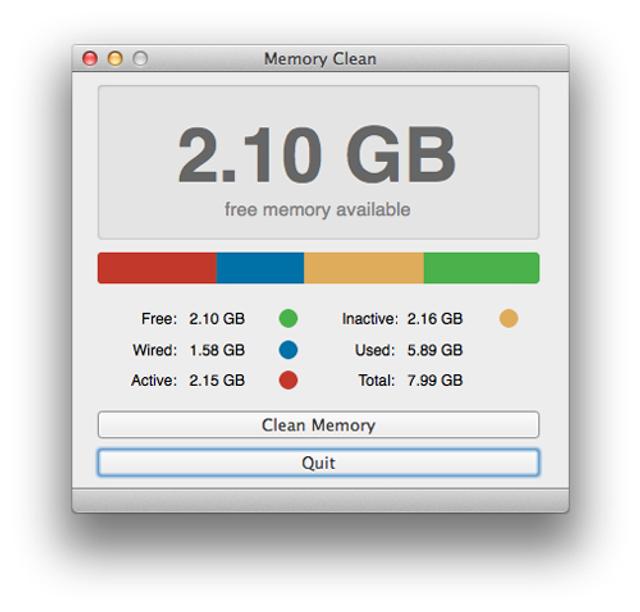Screen dimensions: 640x612
Task: Click the Memory Clean title text
Action: click(320, 59)
